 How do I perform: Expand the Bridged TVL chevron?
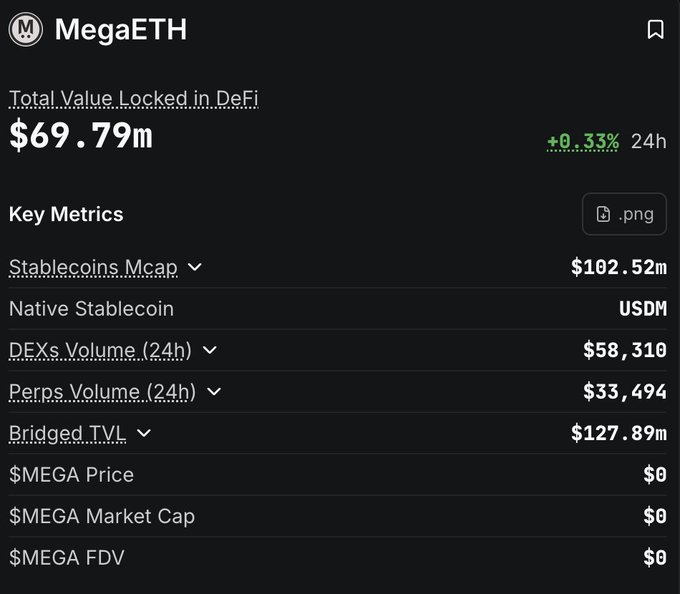(x=144, y=433)
